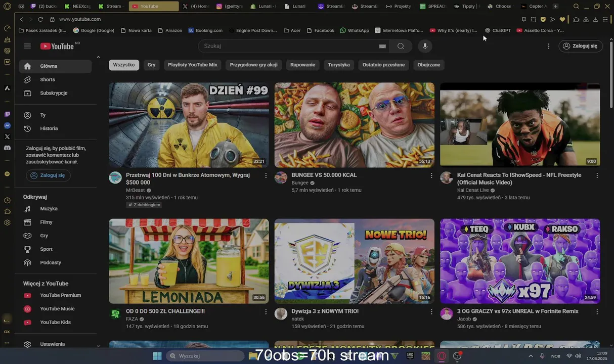Click the search magnifier button
The height and width of the screenshot is (364, 614).
click(401, 46)
